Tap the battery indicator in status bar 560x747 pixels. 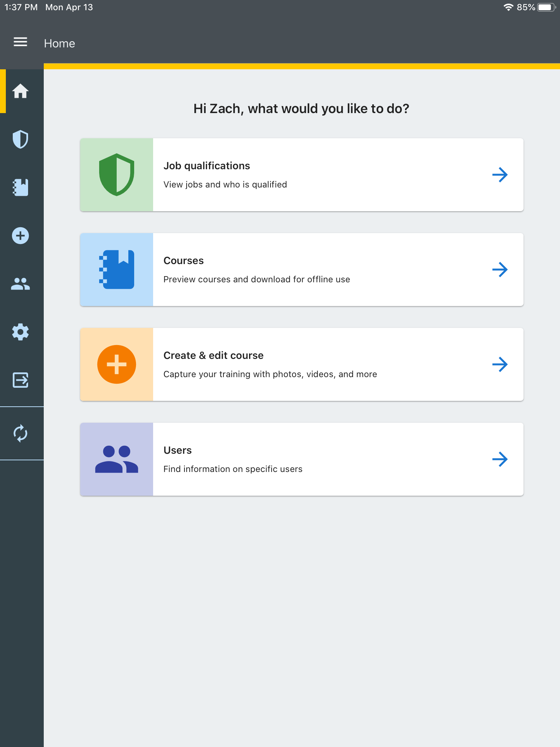(547, 7)
